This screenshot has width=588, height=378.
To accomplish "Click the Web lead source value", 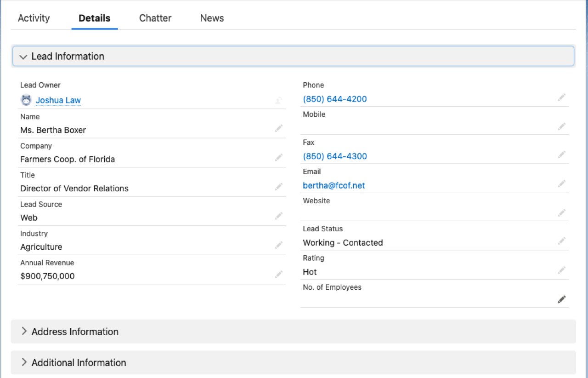I will point(29,218).
